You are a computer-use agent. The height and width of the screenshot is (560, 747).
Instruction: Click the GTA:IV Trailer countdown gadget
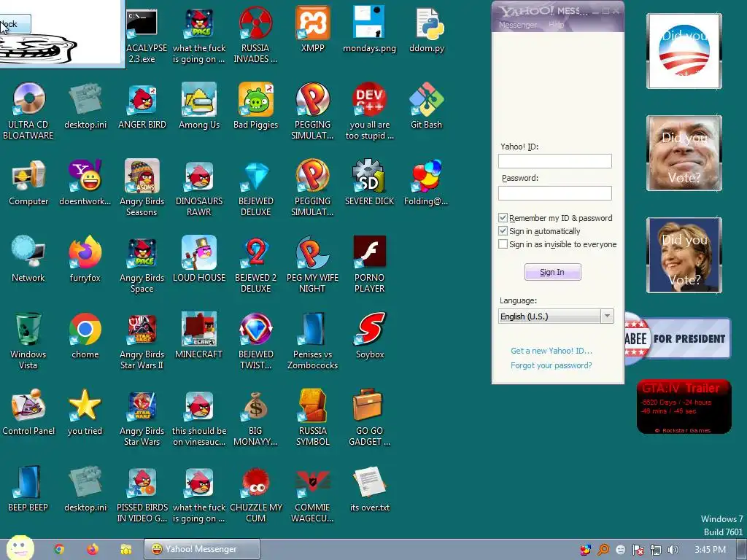tap(684, 407)
